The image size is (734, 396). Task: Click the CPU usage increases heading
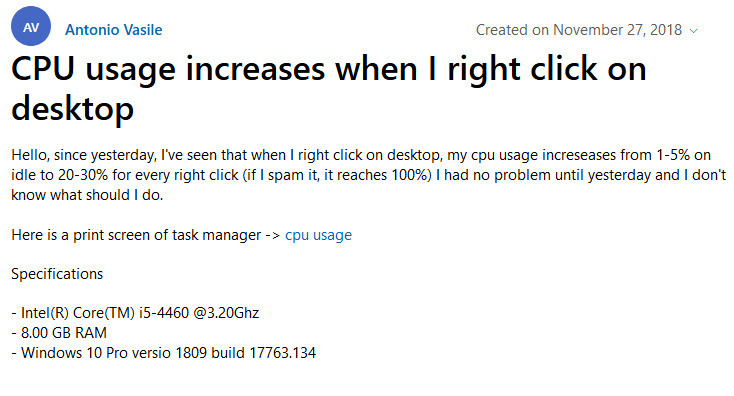pos(329,89)
